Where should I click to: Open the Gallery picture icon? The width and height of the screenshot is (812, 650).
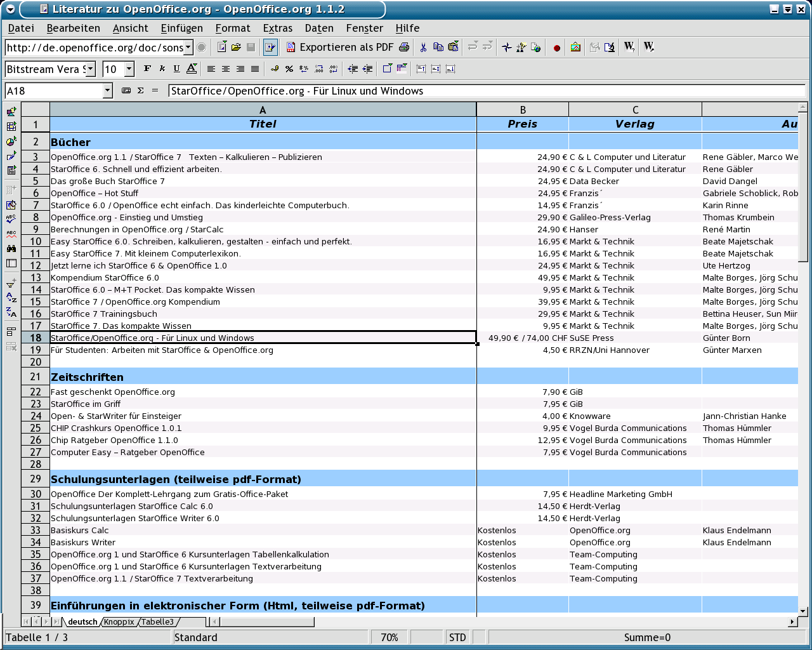(575, 47)
